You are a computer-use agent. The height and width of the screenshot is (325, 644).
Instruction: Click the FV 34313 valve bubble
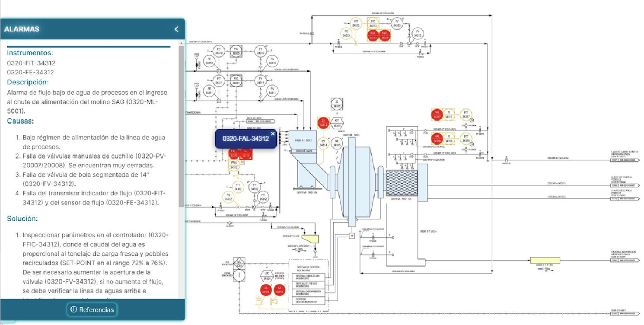coord(418,33)
